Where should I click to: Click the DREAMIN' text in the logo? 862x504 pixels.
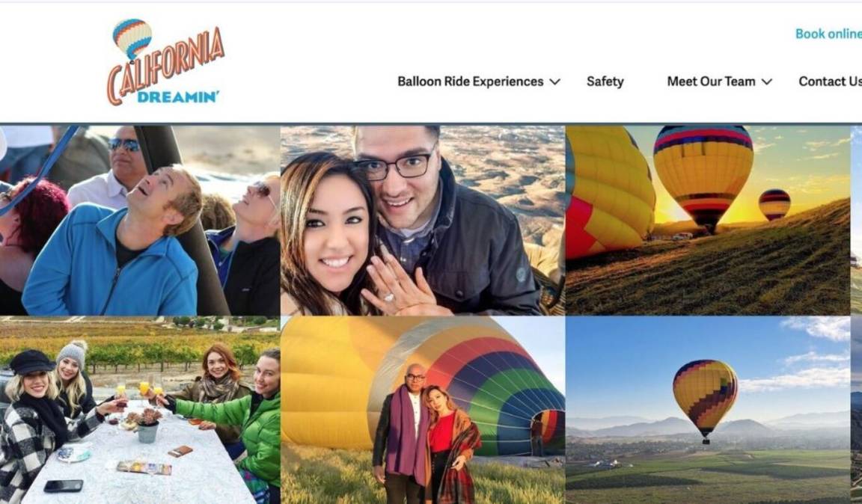coord(178,97)
